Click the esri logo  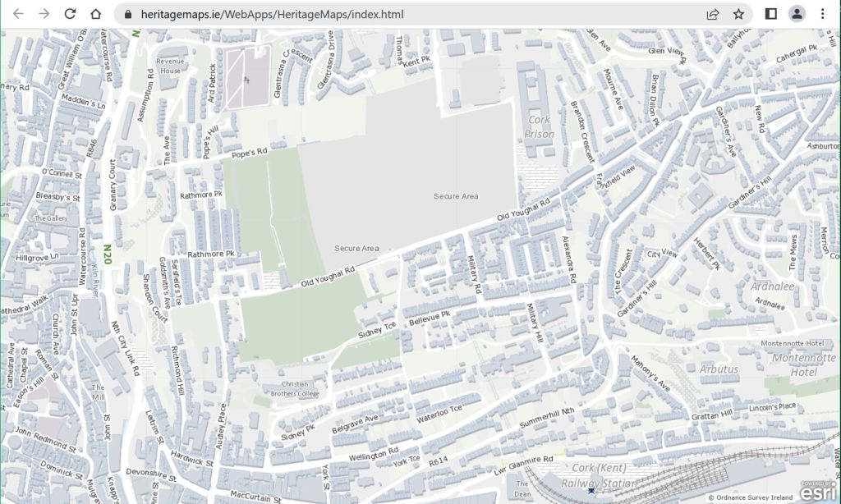(x=818, y=491)
